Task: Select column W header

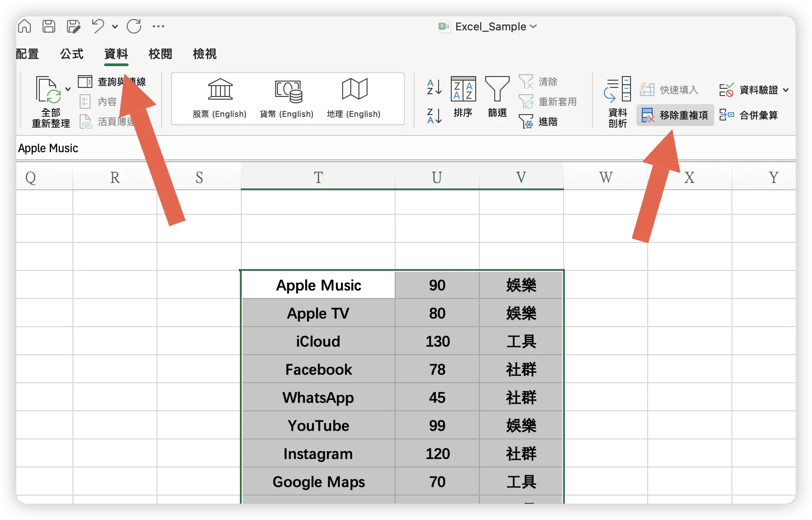Action: coord(606,177)
